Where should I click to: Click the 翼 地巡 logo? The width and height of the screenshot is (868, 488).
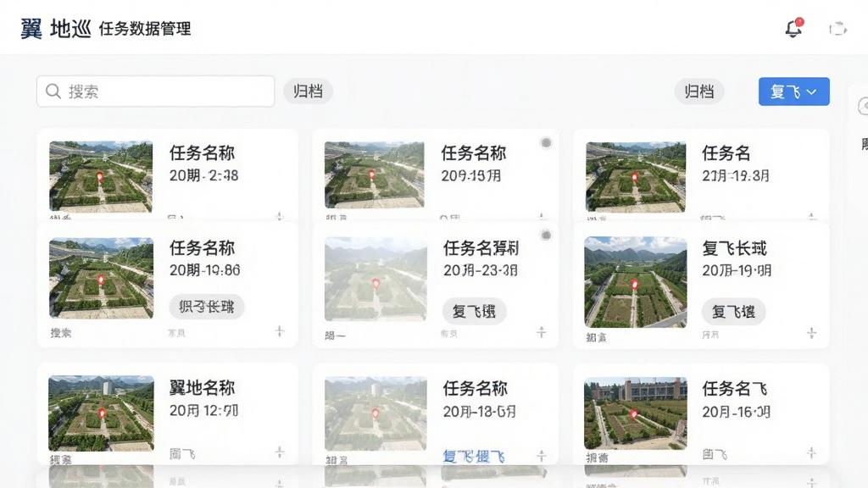pos(55,28)
